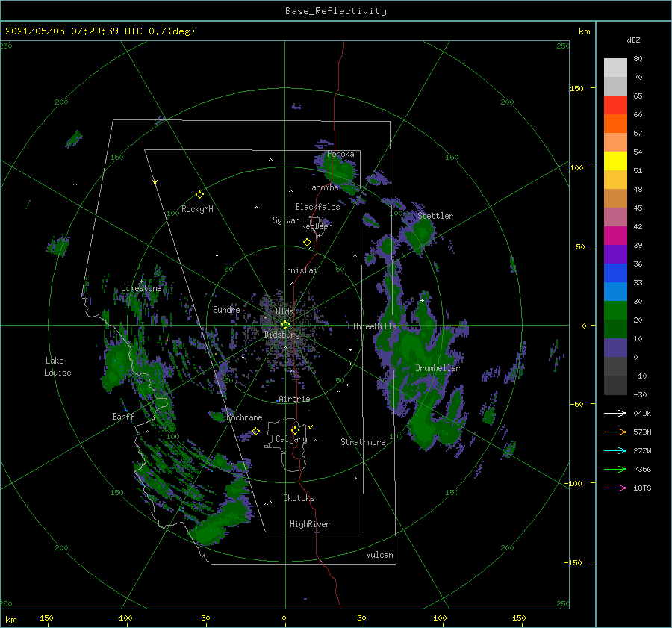Click the Drumheller label

pos(438,368)
